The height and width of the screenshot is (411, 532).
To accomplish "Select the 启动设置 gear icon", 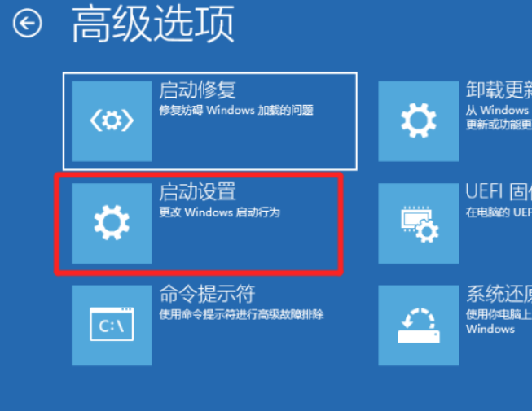I will [x=112, y=223].
